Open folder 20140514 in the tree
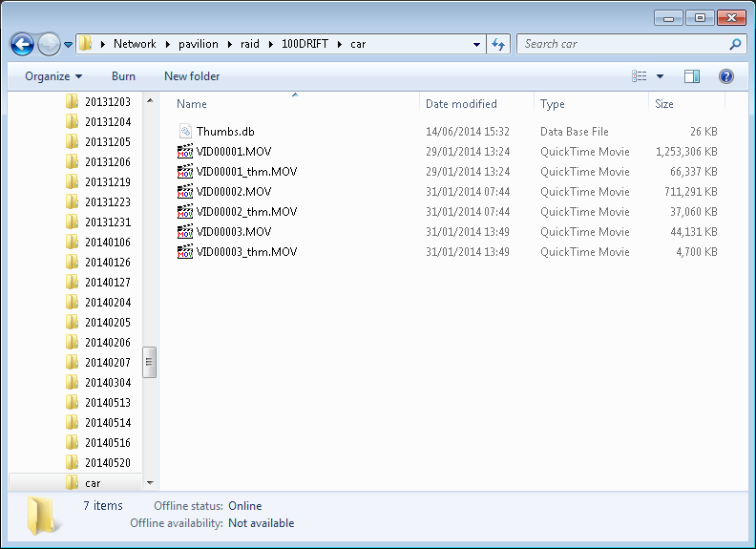Screen dimensions: 756x549 pos(108,422)
